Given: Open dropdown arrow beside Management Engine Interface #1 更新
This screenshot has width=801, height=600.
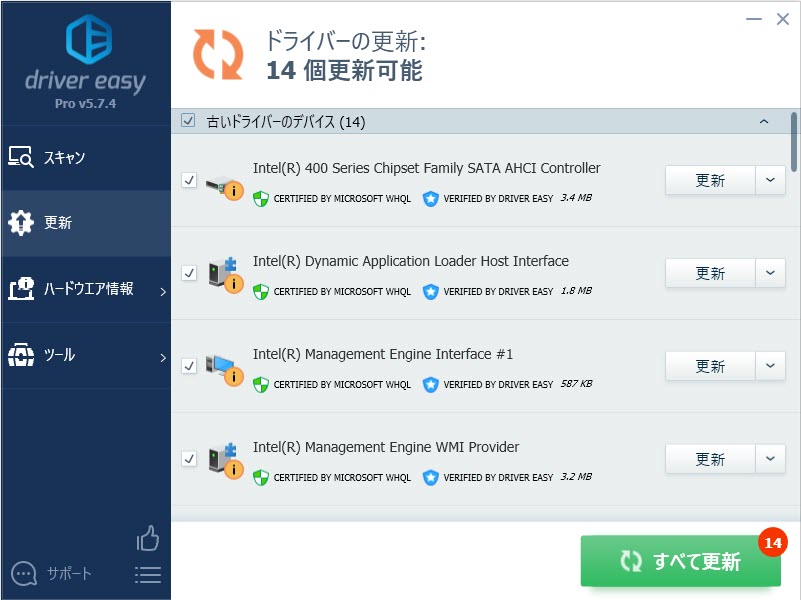Looking at the screenshot, I should point(770,366).
